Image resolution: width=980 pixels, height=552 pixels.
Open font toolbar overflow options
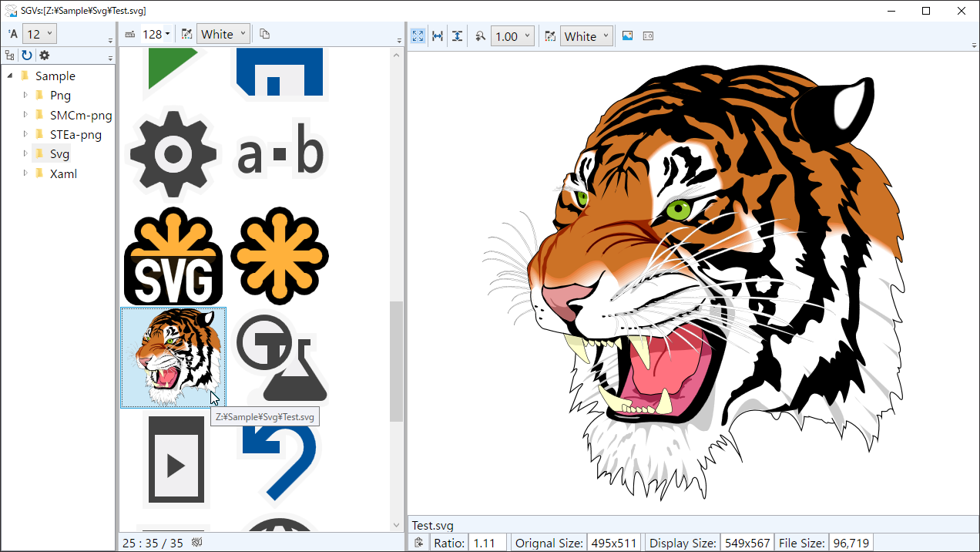point(110,40)
